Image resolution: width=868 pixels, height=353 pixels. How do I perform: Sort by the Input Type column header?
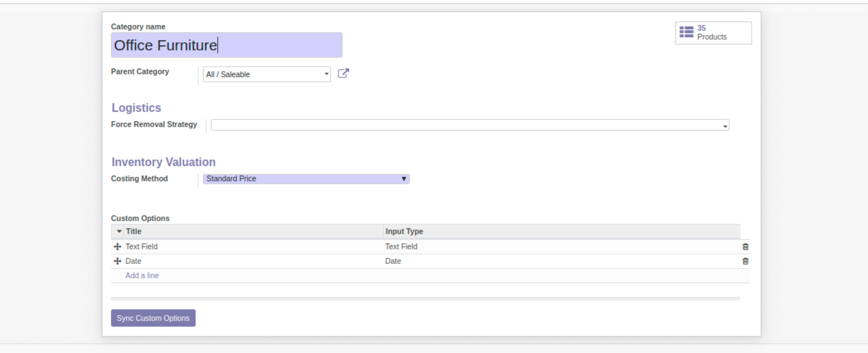point(404,231)
